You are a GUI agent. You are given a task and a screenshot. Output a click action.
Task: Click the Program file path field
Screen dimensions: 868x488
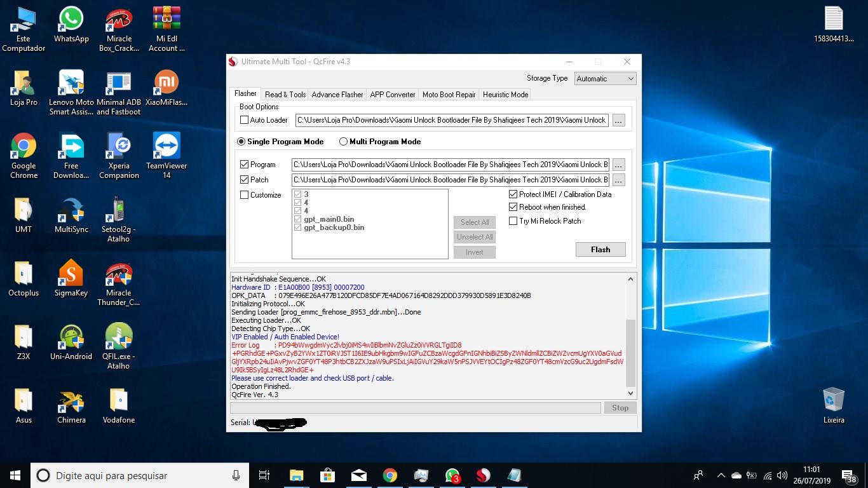[x=450, y=164]
